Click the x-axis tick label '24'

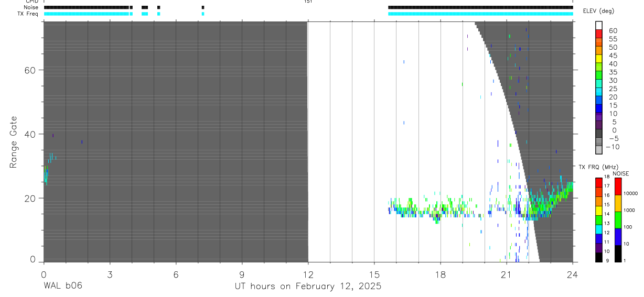573,274
